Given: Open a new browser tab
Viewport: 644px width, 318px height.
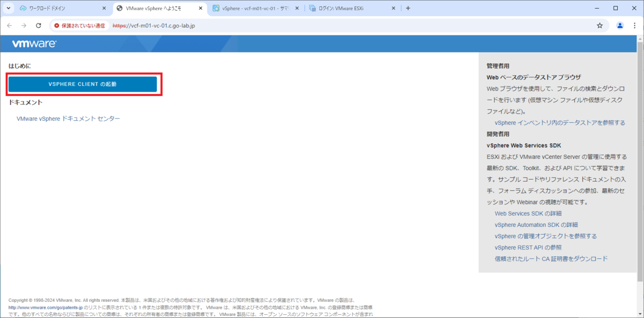Looking at the screenshot, I should tap(408, 9).
